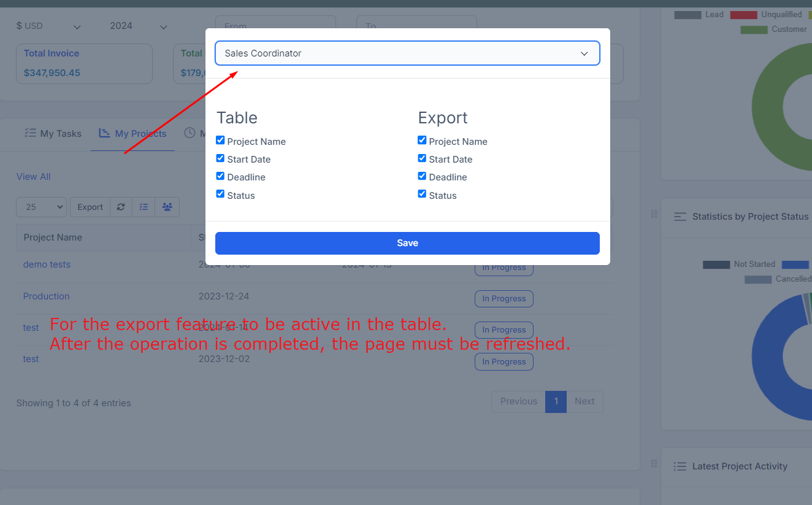Click the My Tasks checklist icon

pos(30,133)
